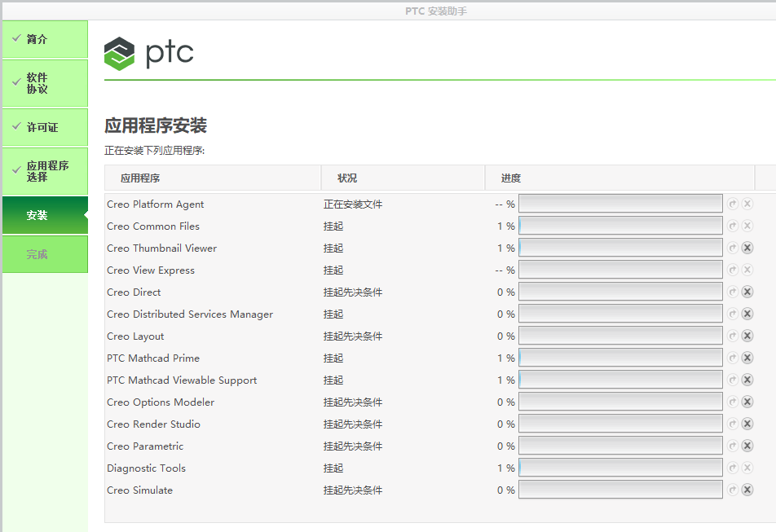This screenshot has height=532, width=776.
Task: Select the Diagnostic Tools row name
Action: tap(146, 468)
